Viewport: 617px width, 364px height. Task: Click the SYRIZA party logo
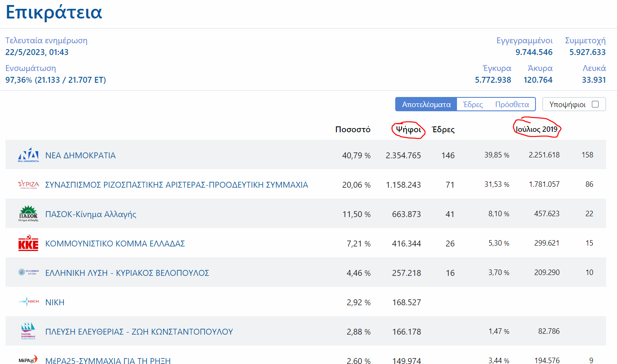coord(28,184)
